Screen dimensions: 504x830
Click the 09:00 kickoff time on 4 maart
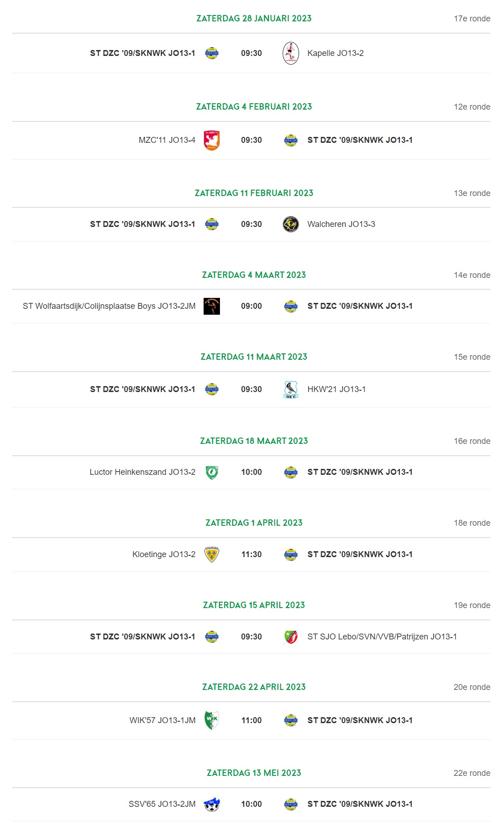pos(251,306)
